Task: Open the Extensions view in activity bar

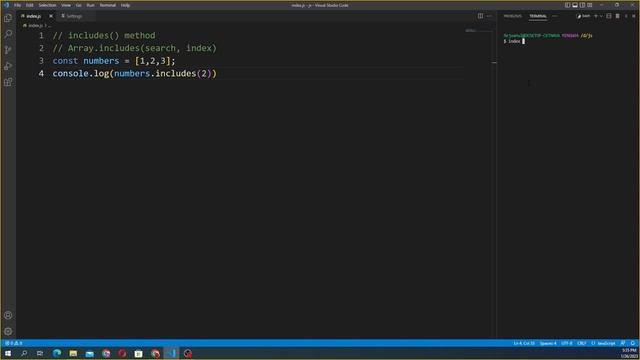Action: tap(8, 82)
